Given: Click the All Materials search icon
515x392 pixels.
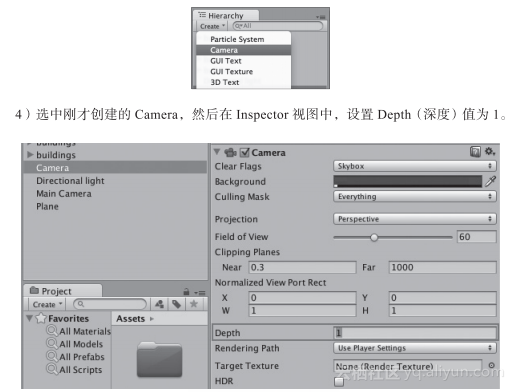Looking at the screenshot, I should tap(52, 331).
